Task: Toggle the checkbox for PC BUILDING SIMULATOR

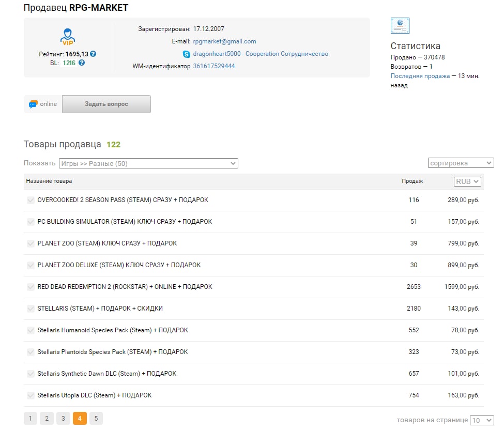Action: click(x=30, y=222)
